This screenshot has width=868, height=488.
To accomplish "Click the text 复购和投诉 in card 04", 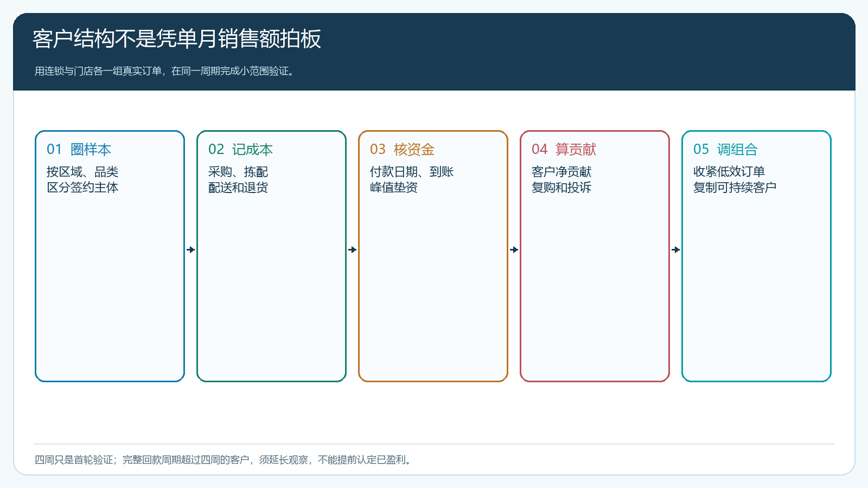I will coord(561,188).
